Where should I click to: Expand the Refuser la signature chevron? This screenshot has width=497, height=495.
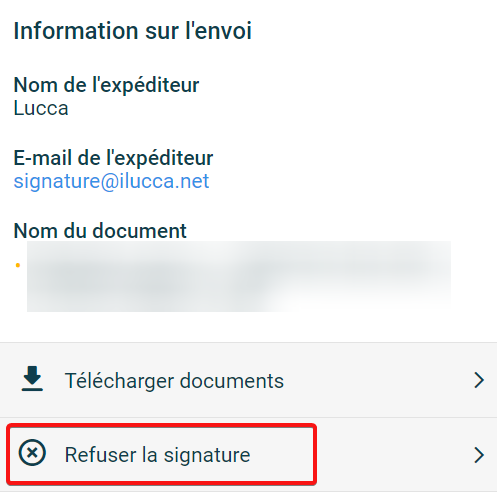(479, 455)
